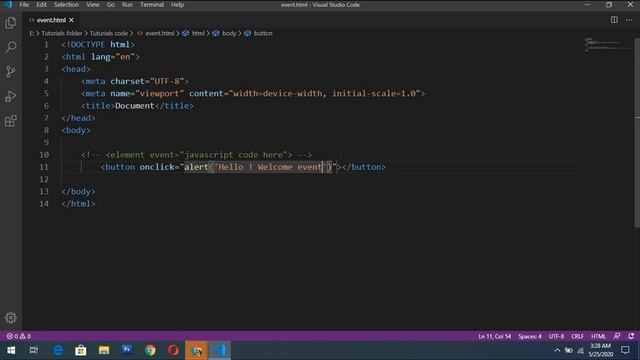640x360 pixels.
Task: Change indentation via Spaces: 4
Action: (x=530, y=336)
